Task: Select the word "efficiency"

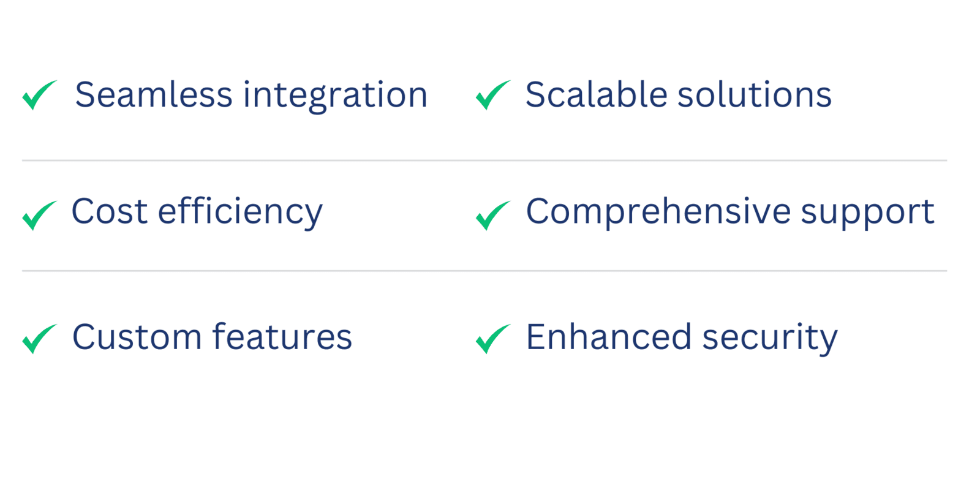Action: click(240, 213)
